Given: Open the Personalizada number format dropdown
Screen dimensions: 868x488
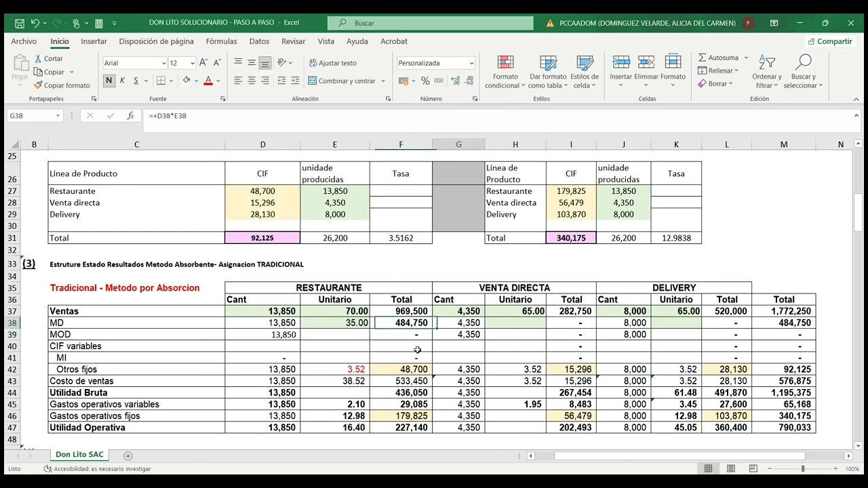Looking at the screenshot, I should point(471,63).
